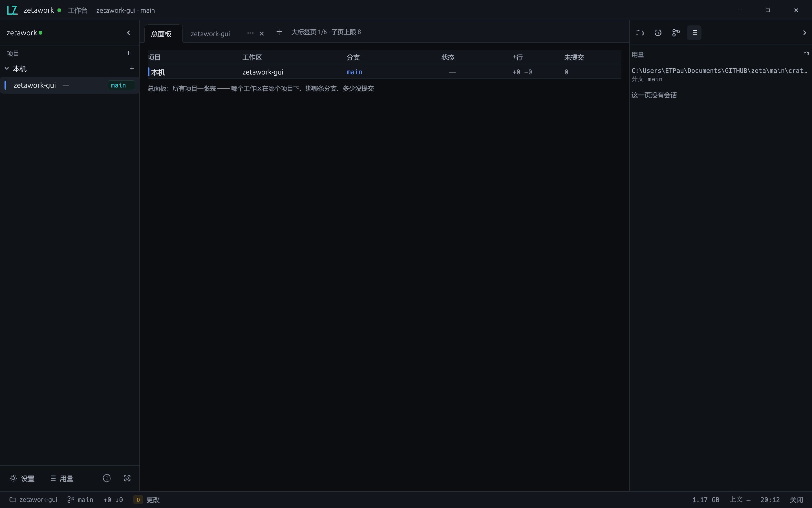
Task: Click the 未提交 column header
Action: [x=574, y=57]
